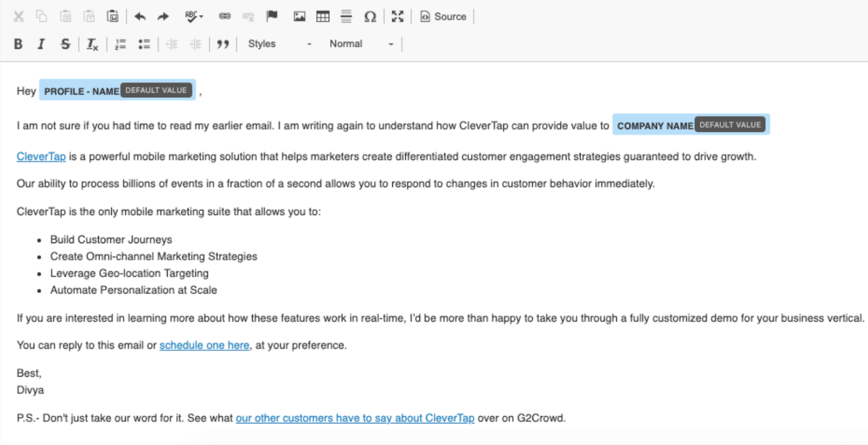Click the Profile - Name personalization tag

pyautogui.click(x=81, y=91)
